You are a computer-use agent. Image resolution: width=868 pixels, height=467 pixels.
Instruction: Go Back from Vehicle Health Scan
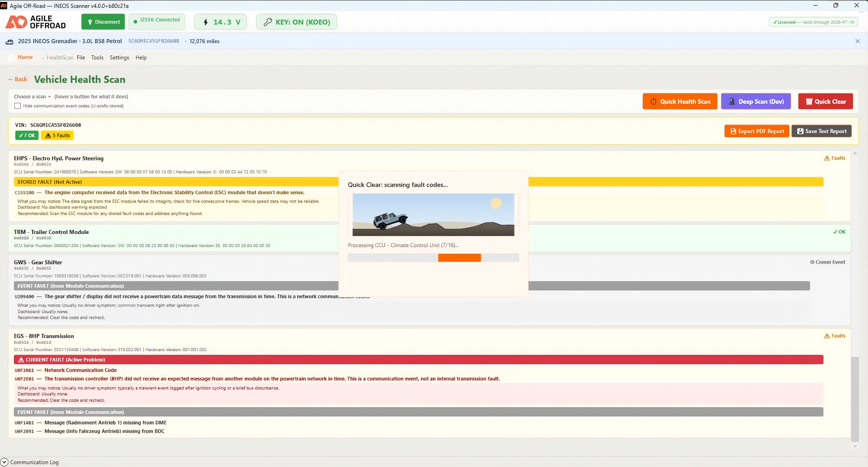tap(17, 79)
